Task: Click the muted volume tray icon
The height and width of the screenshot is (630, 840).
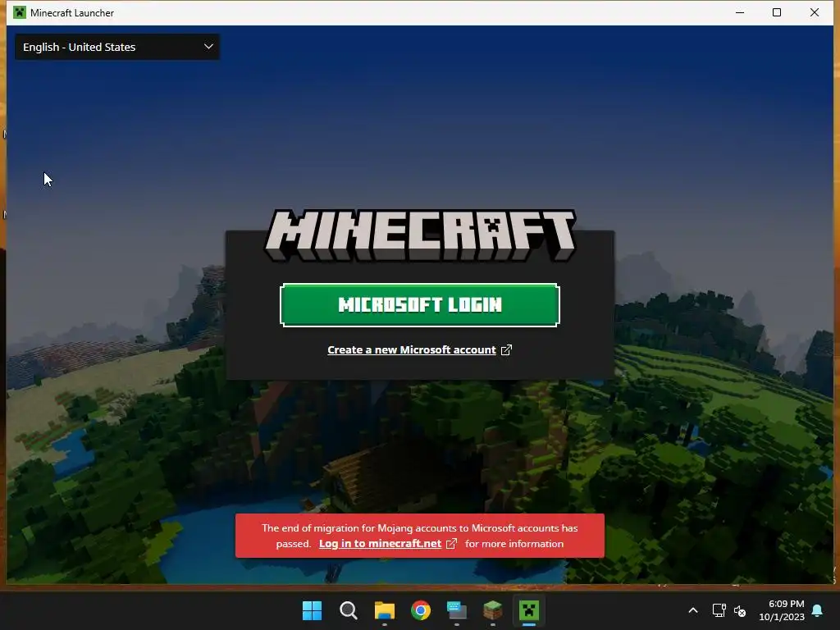Action: coord(740,610)
